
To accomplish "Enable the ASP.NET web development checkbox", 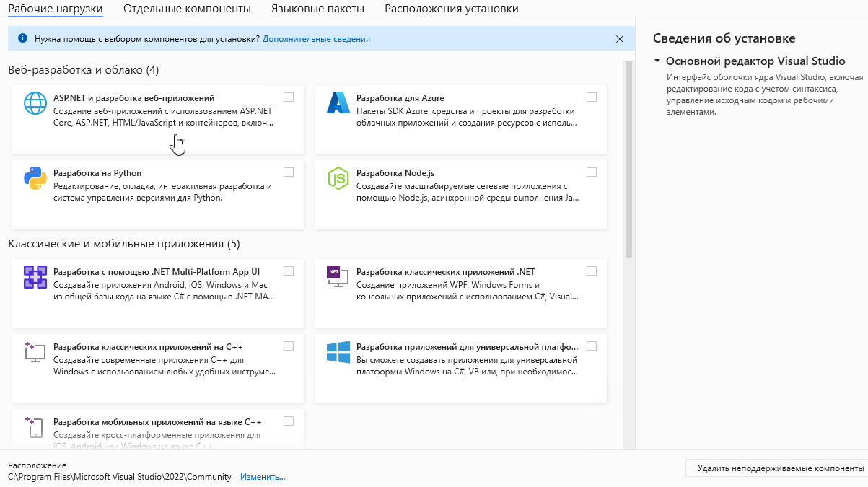I will coord(289,97).
